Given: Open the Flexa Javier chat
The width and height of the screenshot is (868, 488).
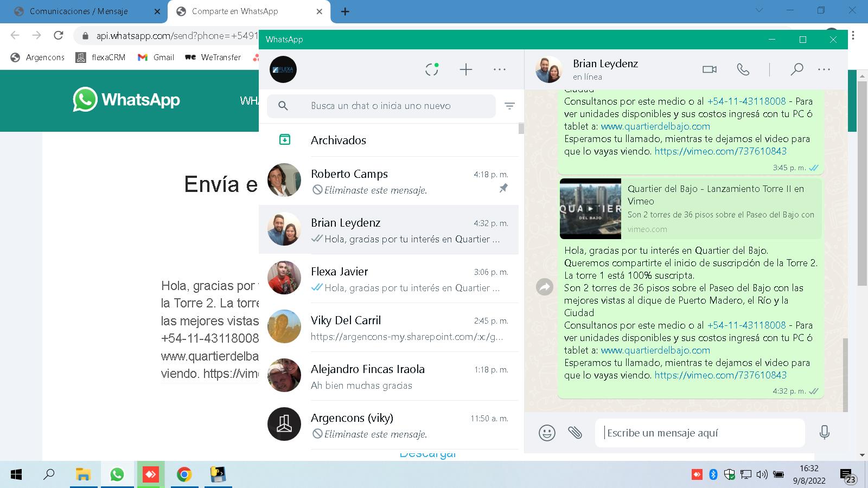Looking at the screenshot, I should pyautogui.click(x=388, y=278).
